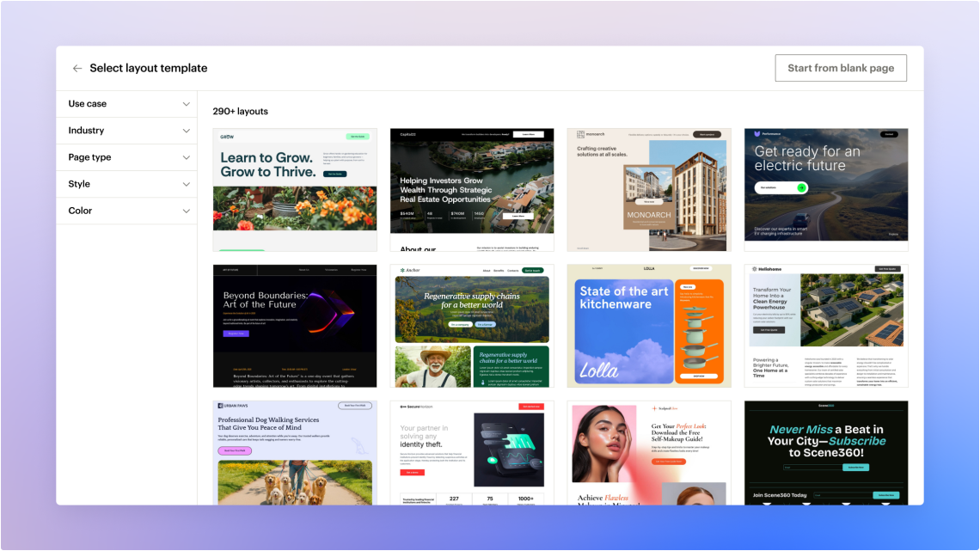Expand the Industry filter
This screenshot has height=551, width=980.
tap(127, 131)
